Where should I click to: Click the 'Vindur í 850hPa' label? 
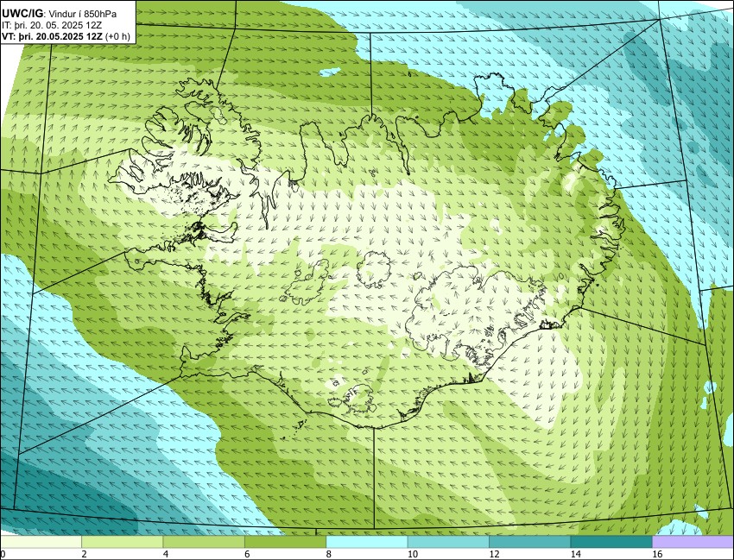(x=83, y=14)
